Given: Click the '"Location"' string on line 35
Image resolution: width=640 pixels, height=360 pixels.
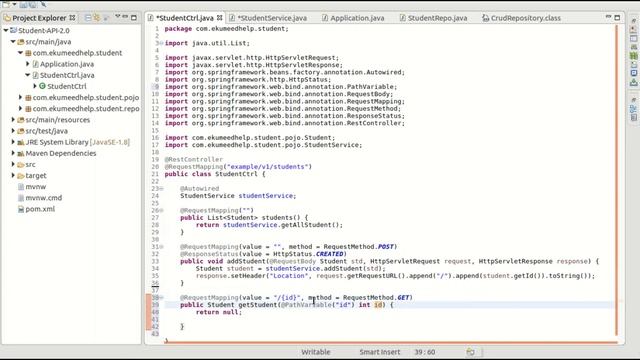Looking at the screenshot, I should 289,276.
